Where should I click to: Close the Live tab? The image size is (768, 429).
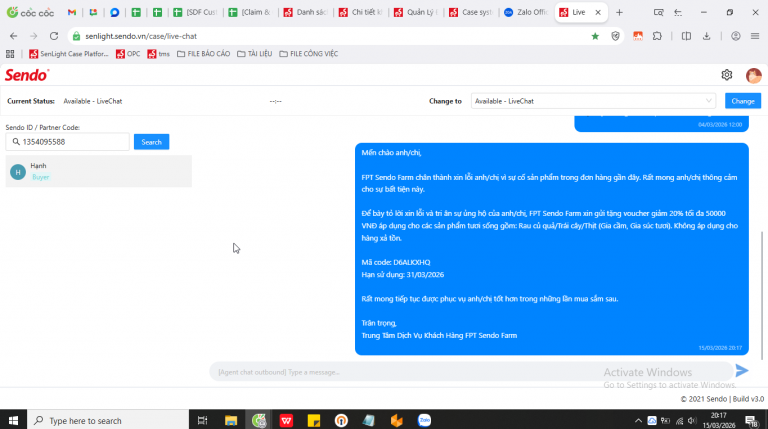click(598, 12)
